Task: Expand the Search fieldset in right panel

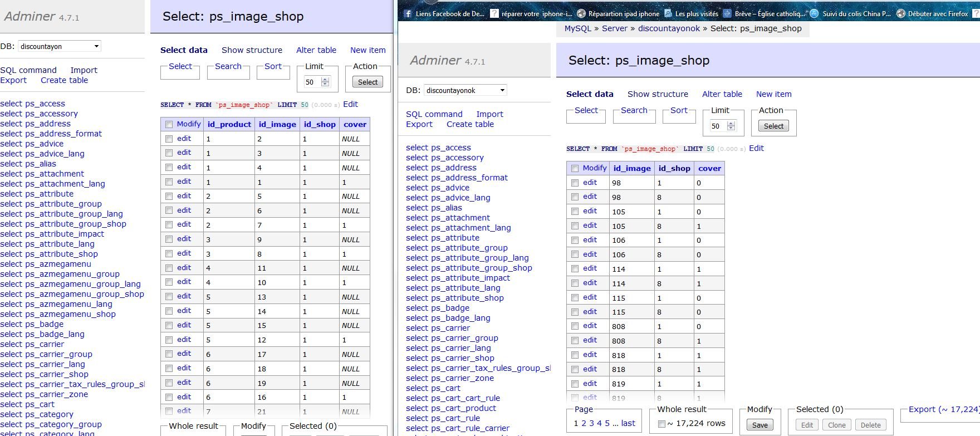Action: (634, 110)
